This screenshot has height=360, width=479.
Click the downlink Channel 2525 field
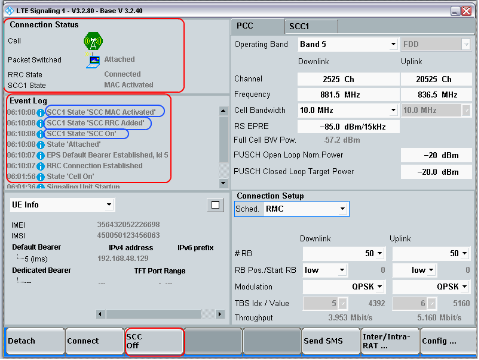tap(348, 79)
